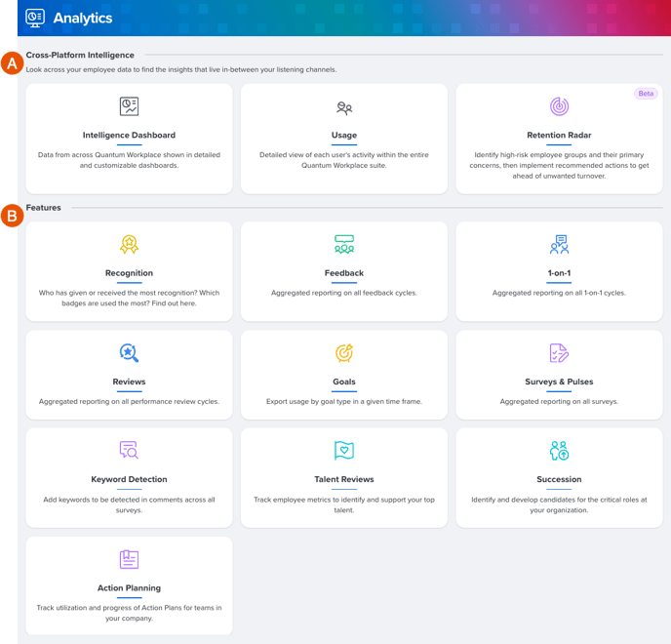Viewport: 671px width, 644px height.
Task: Open the Action Planning title link
Action: [129, 588]
